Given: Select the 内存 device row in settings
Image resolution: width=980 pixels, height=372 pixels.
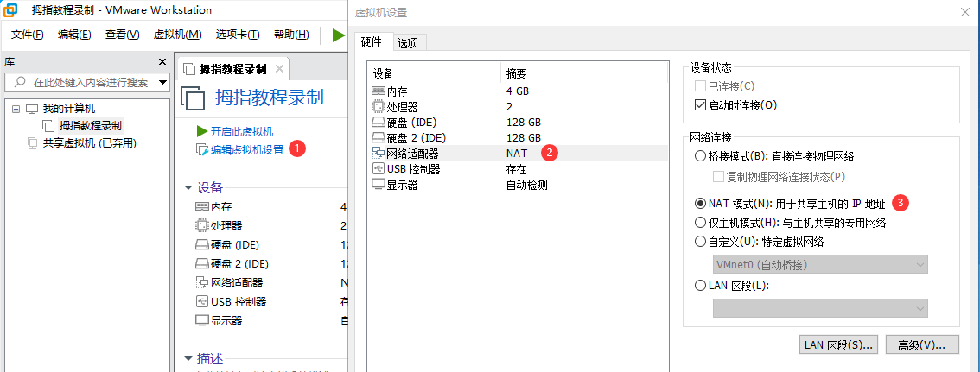Looking at the screenshot, I should point(397,91).
